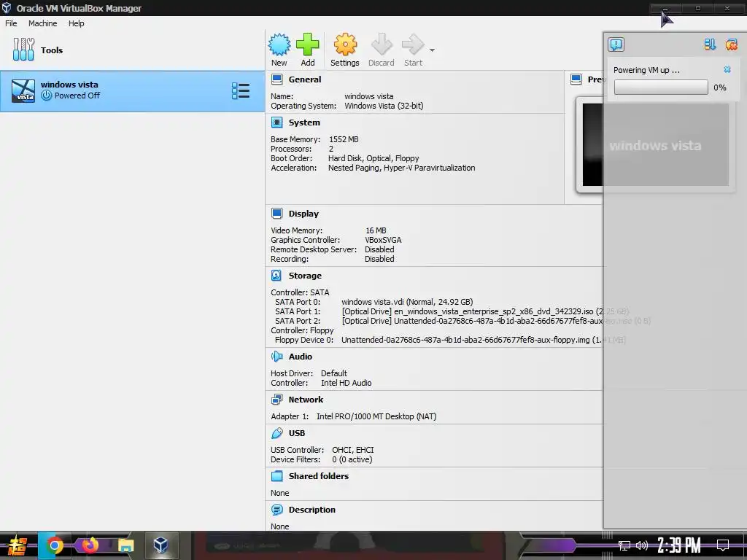Click the Display section icon
Screen dimensions: 747x560
coord(276,213)
